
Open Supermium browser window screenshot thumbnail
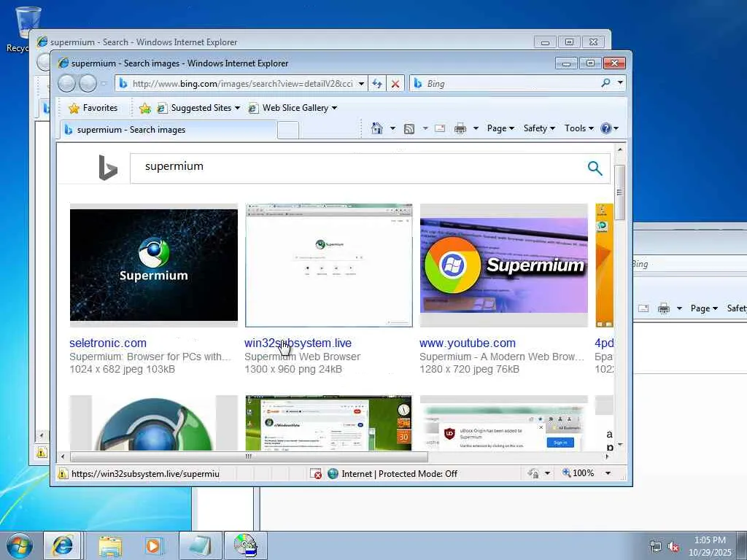(329, 265)
